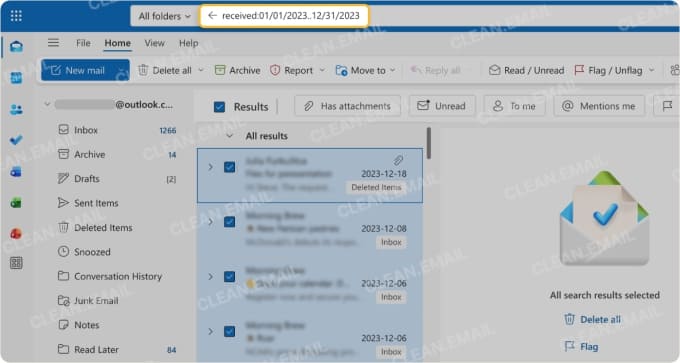This screenshot has height=363, width=680.
Task: Filter results by Has attachments
Action: coord(347,106)
